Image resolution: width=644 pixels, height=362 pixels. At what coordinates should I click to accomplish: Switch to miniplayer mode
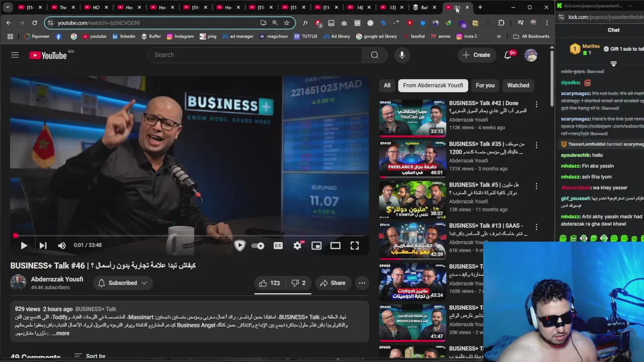pyautogui.click(x=316, y=245)
